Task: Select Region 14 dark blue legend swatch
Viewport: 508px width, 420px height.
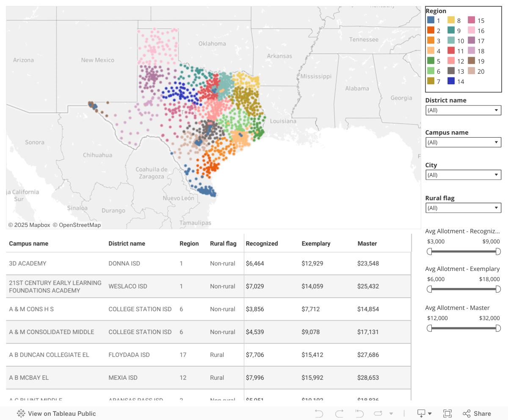Action: [451, 81]
